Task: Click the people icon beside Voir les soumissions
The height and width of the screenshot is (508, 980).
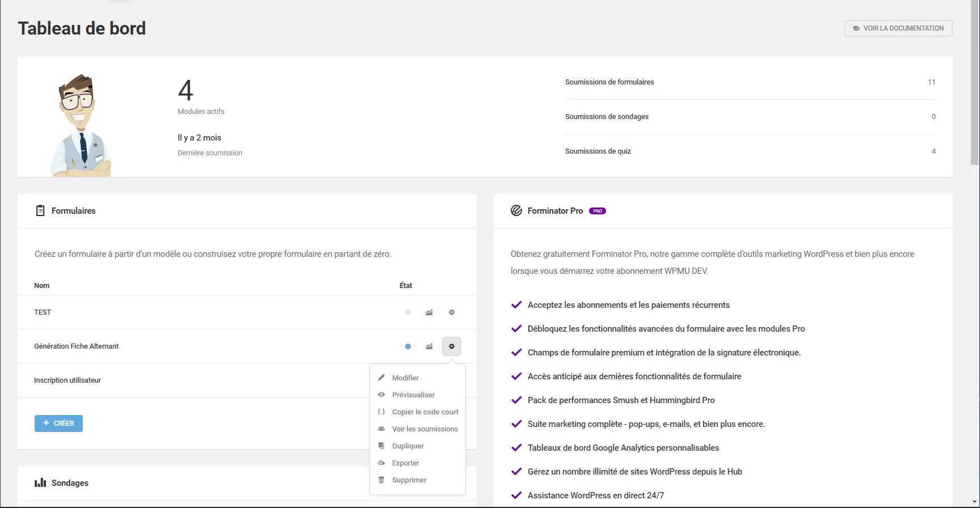Action: [381, 429]
